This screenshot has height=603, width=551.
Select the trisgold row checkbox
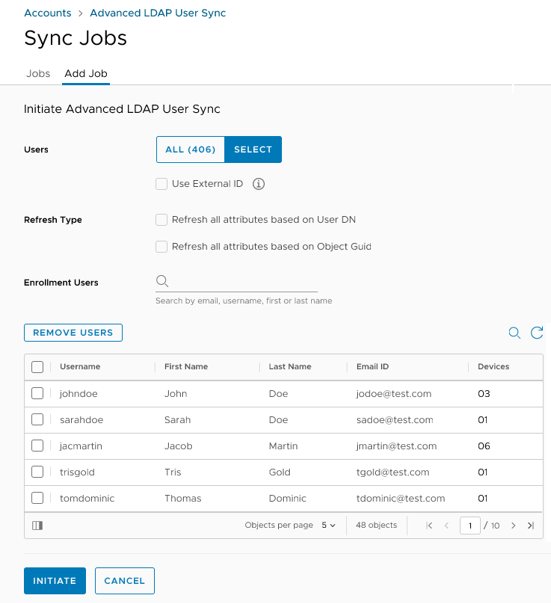click(x=37, y=472)
